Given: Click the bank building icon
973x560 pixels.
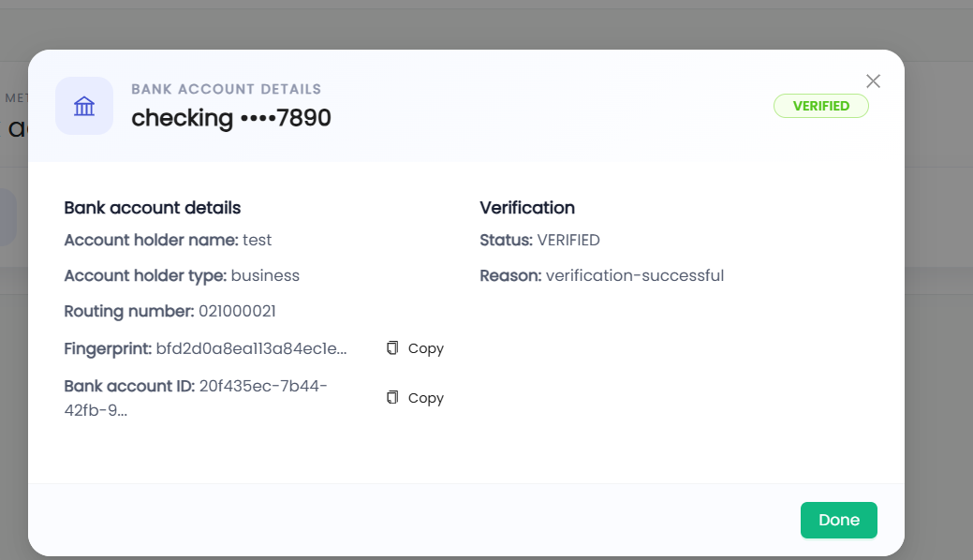Looking at the screenshot, I should click(x=84, y=106).
